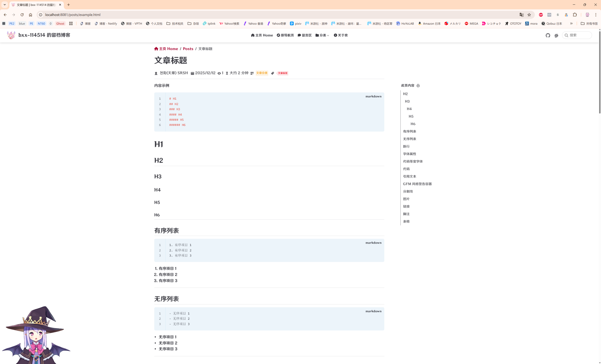This screenshot has height=364, width=601.
Task: Reload the current page
Action: [x=22, y=15]
